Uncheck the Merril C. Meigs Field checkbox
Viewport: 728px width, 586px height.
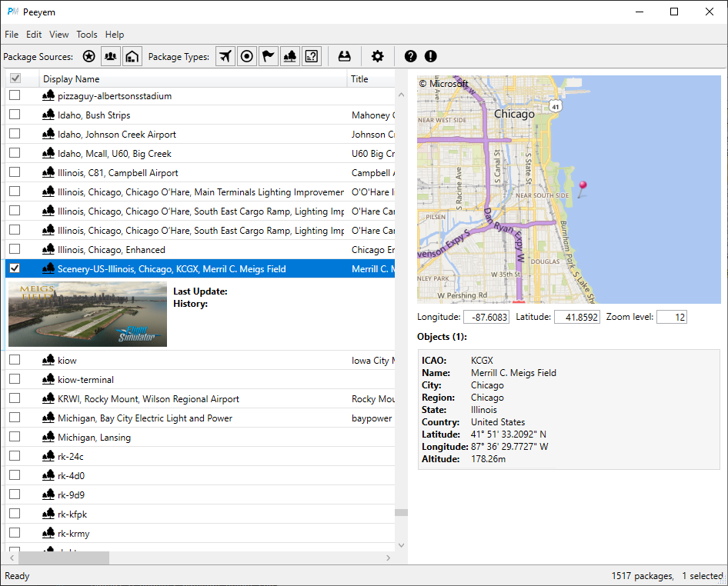click(15, 268)
